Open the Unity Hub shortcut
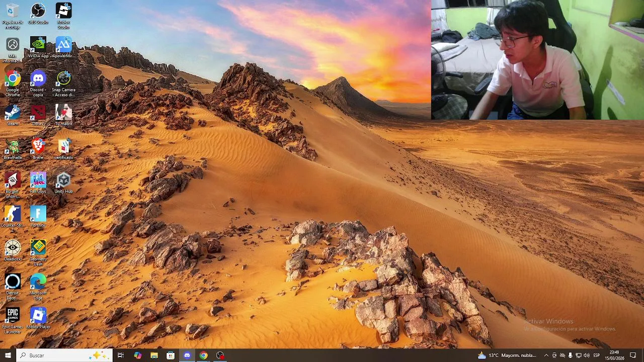This screenshot has height=362, width=644. click(63, 183)
